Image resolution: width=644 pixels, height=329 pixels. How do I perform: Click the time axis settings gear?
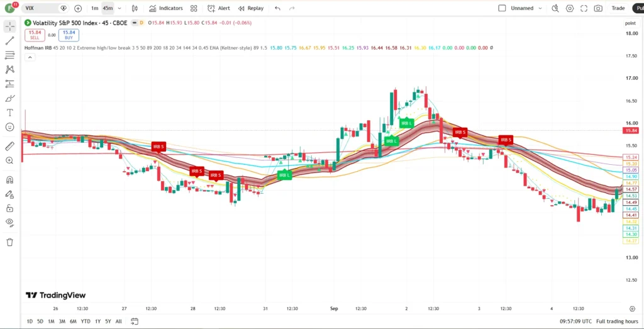(x=633, y=308)
